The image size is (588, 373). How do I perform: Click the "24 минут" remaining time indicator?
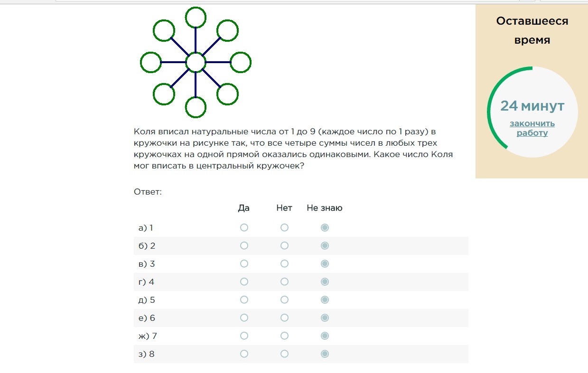(532, 106)
